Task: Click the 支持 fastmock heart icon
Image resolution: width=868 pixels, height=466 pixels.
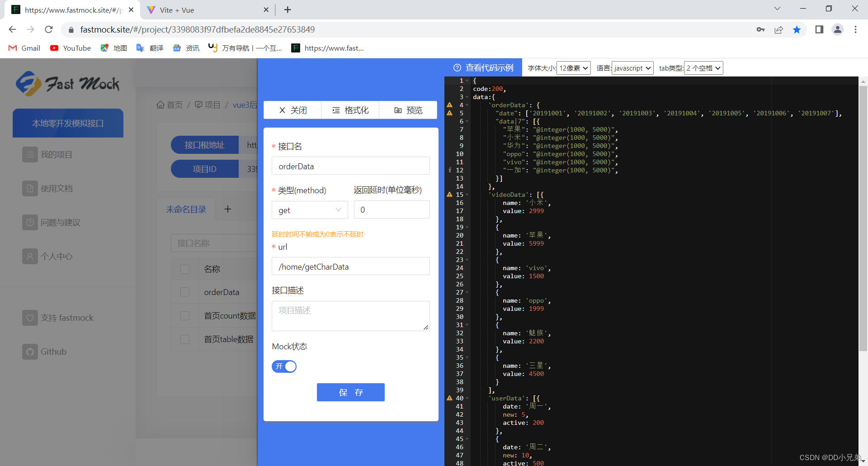Action: pos(30,318)
